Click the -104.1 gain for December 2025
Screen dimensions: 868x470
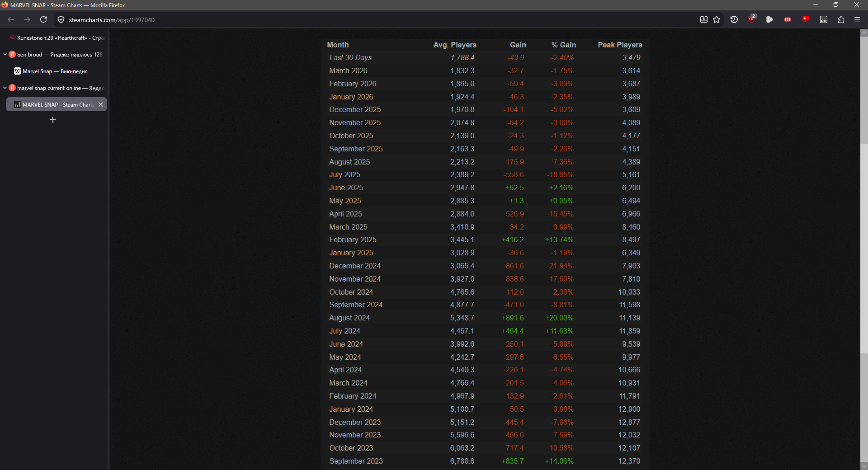[514, 109]
